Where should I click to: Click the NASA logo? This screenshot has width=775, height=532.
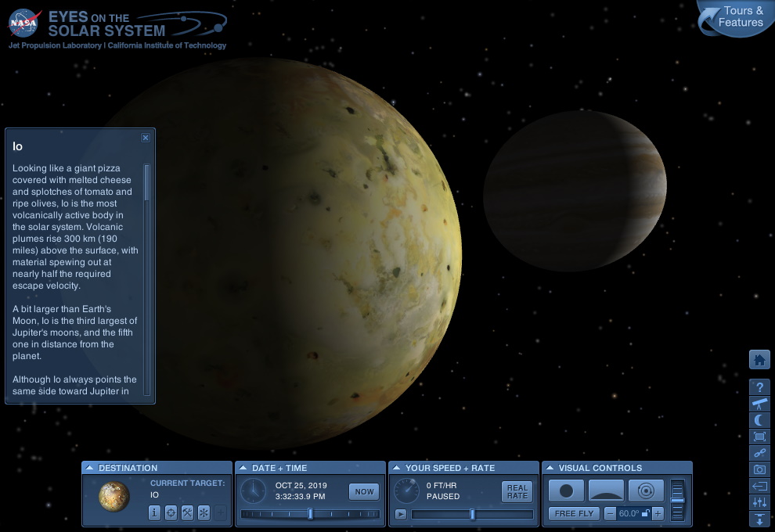click(23, 23)
